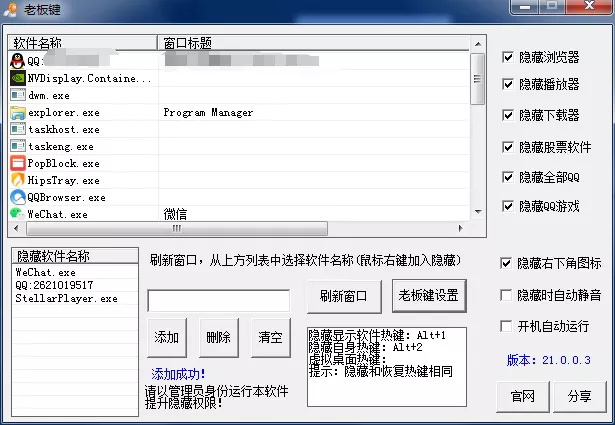Minimize the 老板键 window
The width and height of the screenshot is (615, 425).
(525, 7)
